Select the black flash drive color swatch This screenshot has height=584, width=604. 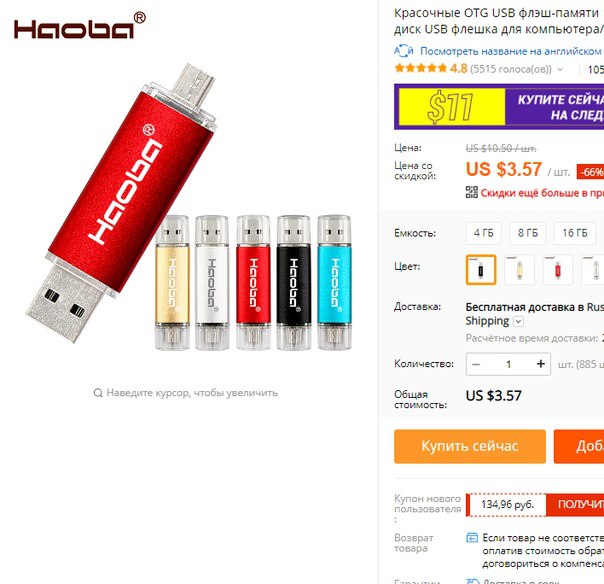[x=481, y=270]
